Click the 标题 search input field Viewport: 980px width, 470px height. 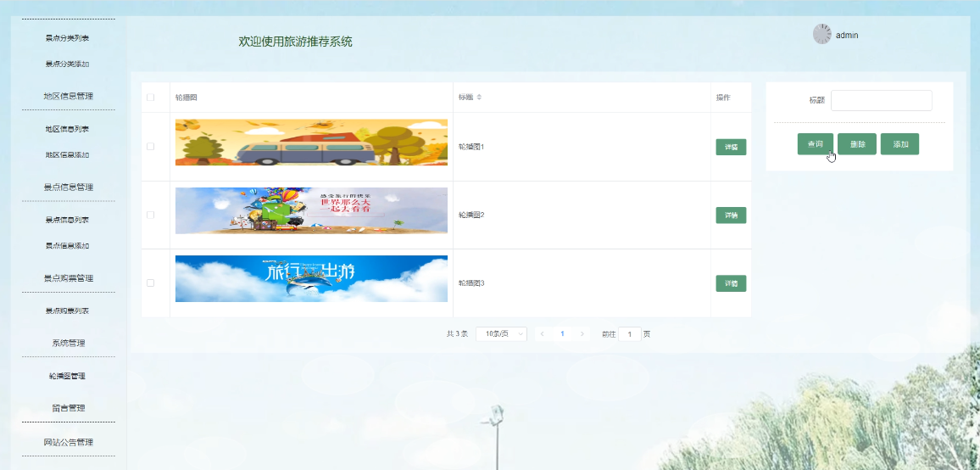coord(882,100)
